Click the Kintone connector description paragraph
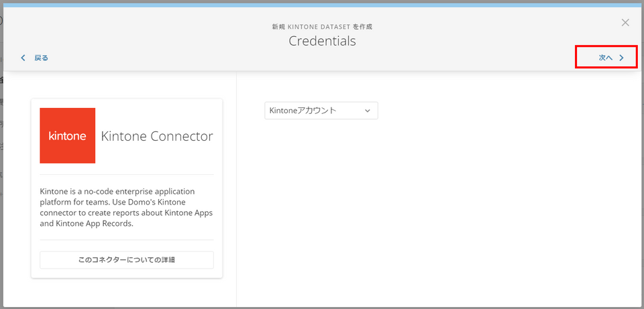The image size is (644, 309). (126, 208)
